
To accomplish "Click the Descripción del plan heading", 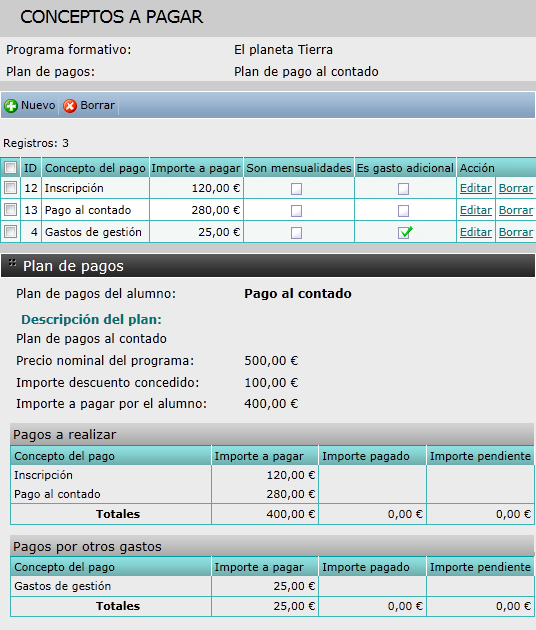I will point(91,319).
